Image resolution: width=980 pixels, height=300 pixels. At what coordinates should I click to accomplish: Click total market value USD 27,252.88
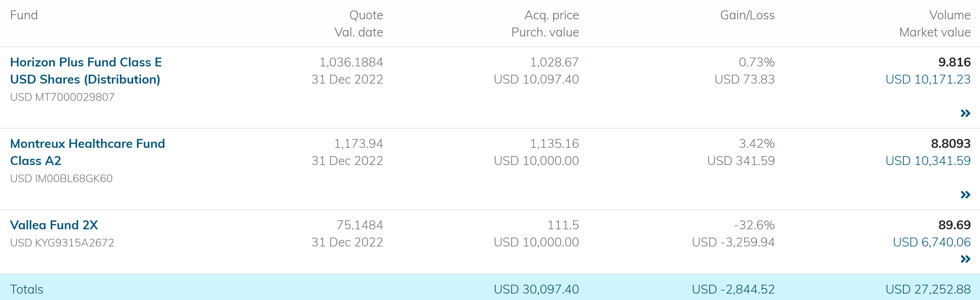(928, 289)
